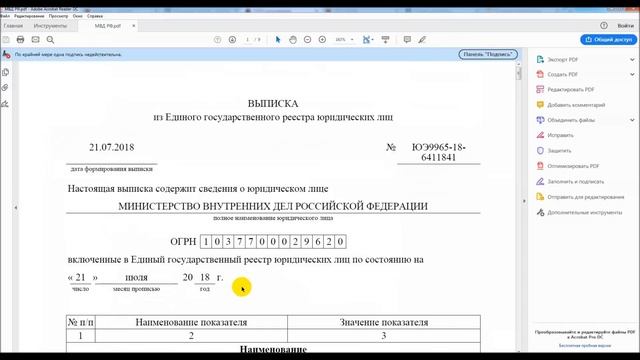Click the Войти sign-in link

[x=625, y=25]
